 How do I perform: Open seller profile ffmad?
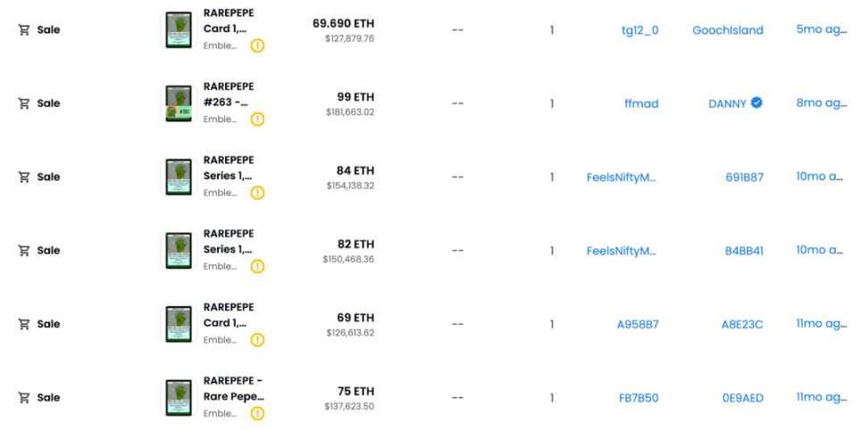click(x=641, y=103)
